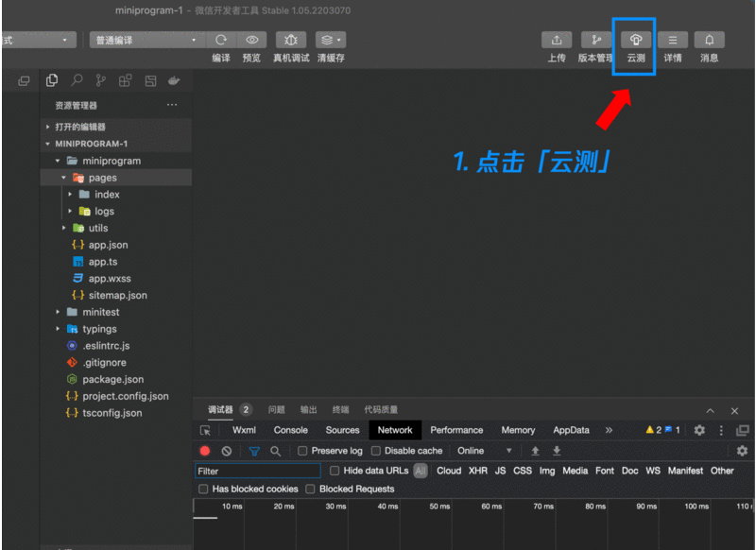
Task: Click the layout panel icon in sidebar
Action: (x=150, y=81)
